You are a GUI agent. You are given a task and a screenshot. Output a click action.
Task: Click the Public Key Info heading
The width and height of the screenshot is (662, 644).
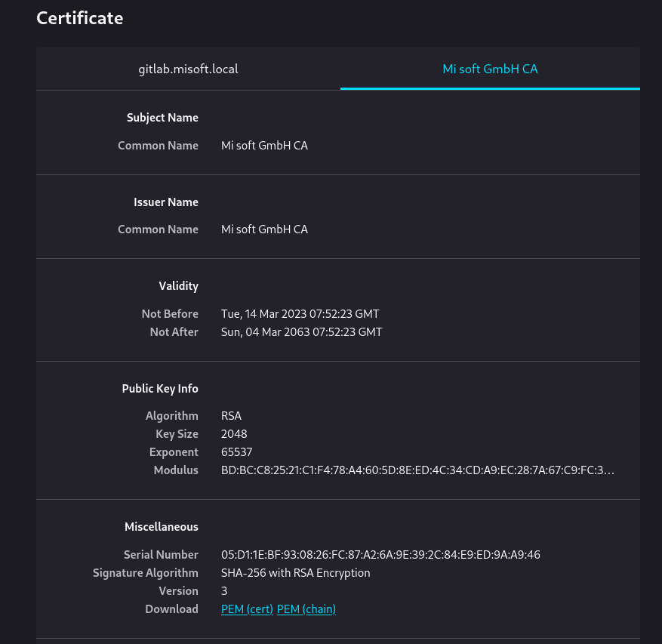pos(160,389)
